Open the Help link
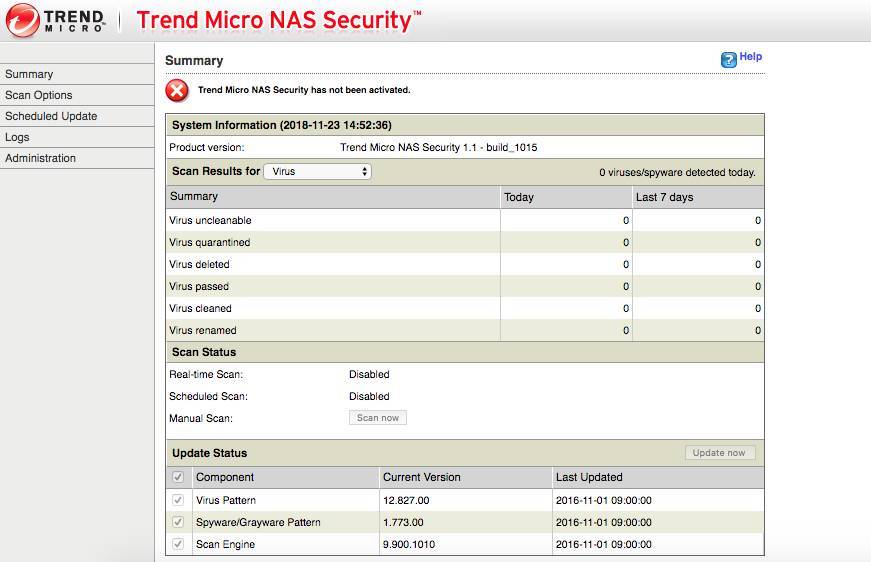 tap(750, 57)
